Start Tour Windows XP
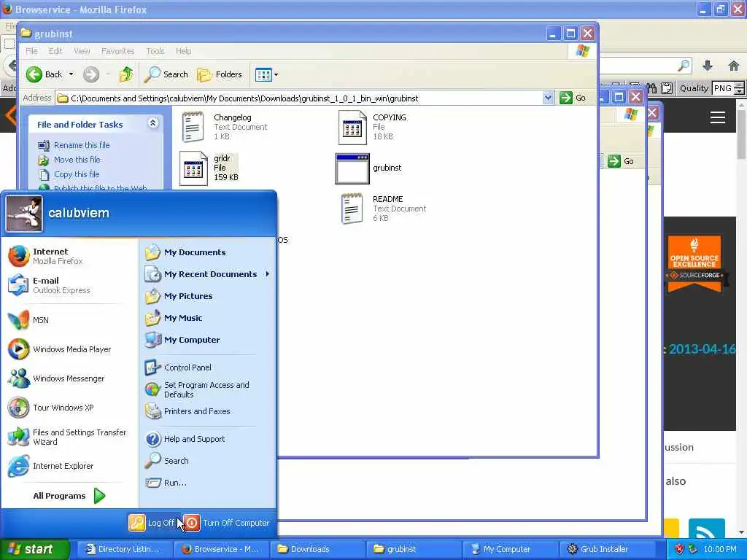This screenshot has width=747, height=560. point(69,408)
